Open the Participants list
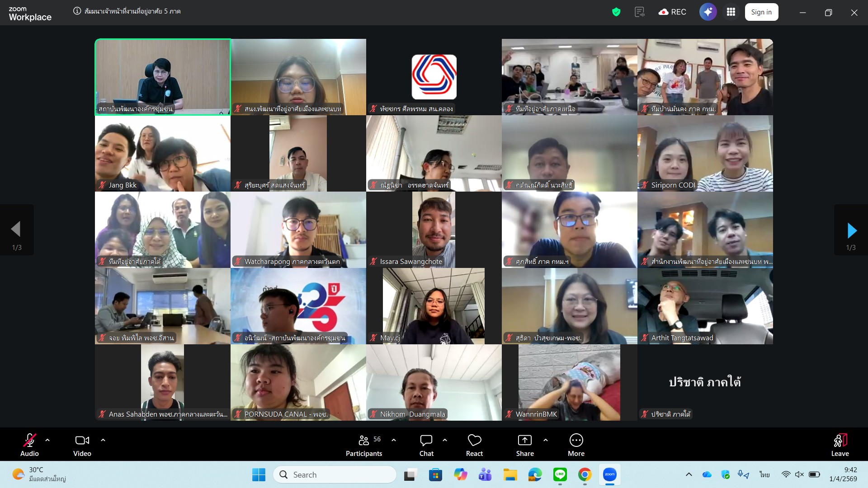The height and width of the screenshot is (488, 868). point(364,445)
